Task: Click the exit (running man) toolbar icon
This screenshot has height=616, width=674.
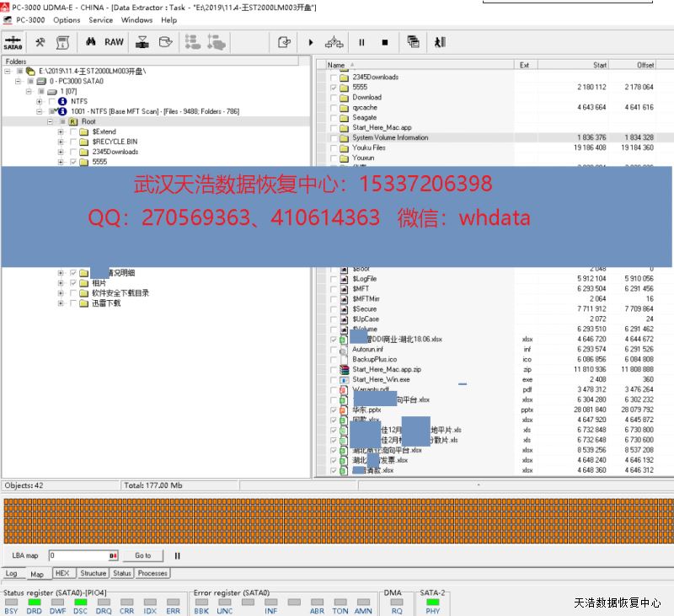Action: pos(440,42)
